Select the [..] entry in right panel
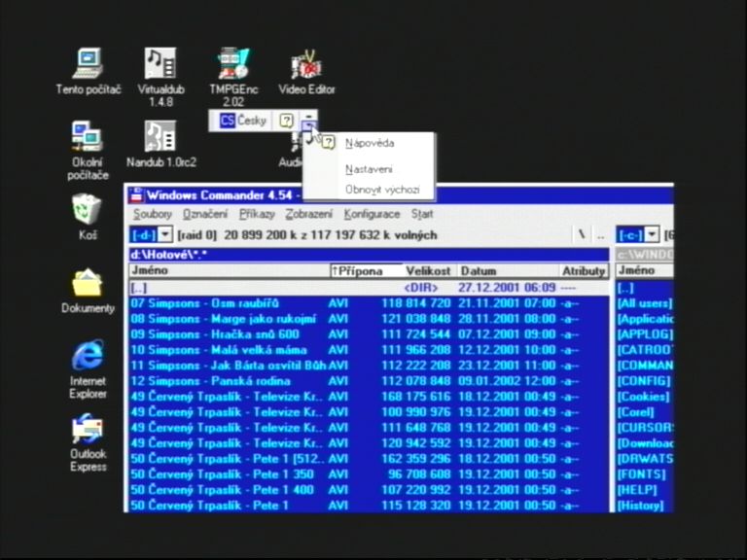747x560 pixels. [x=644, y=288]
